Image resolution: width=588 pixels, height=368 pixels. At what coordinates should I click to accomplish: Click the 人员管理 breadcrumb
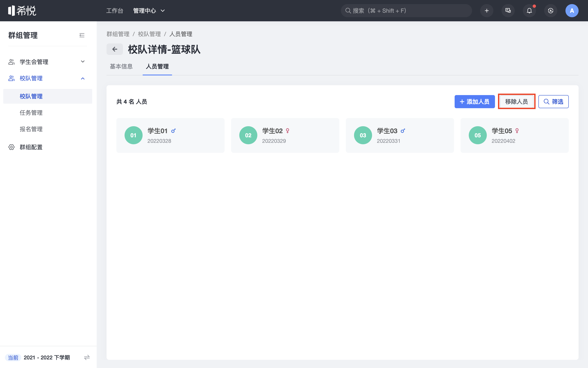pyautogui.click(x=181, y=34)
